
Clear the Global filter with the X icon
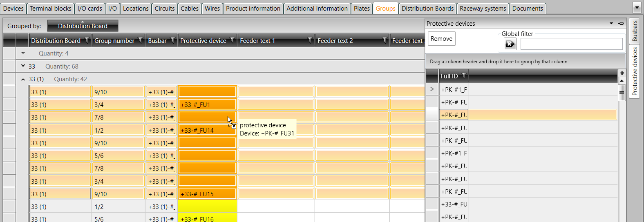(x=510, y=44)
